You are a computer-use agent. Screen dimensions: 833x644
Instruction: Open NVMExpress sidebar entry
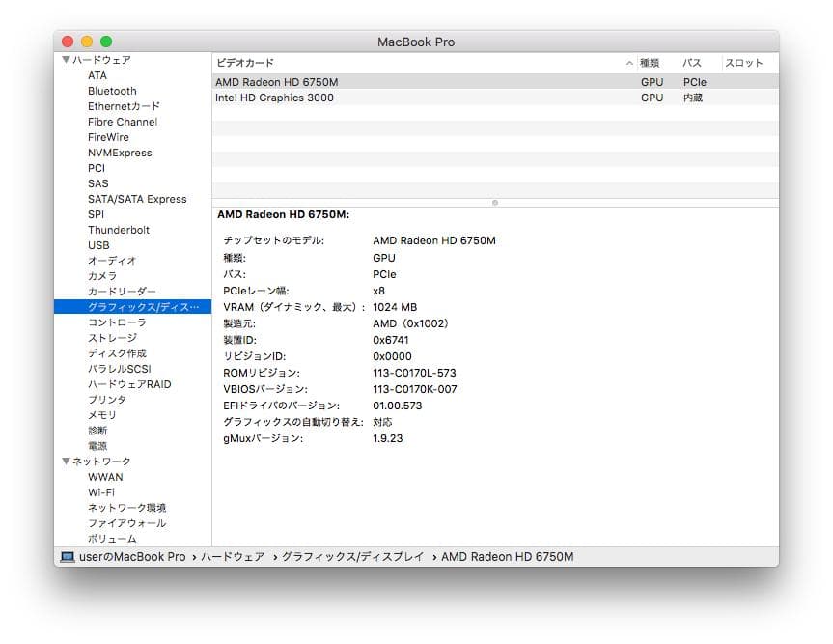coord(120,153)
